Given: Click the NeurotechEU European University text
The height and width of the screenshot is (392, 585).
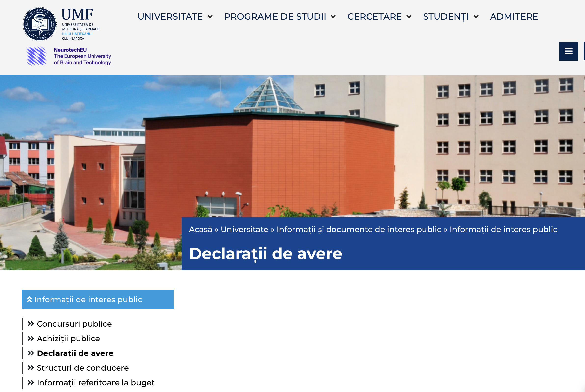Looking at the screenshot, I should pos(82,56).
